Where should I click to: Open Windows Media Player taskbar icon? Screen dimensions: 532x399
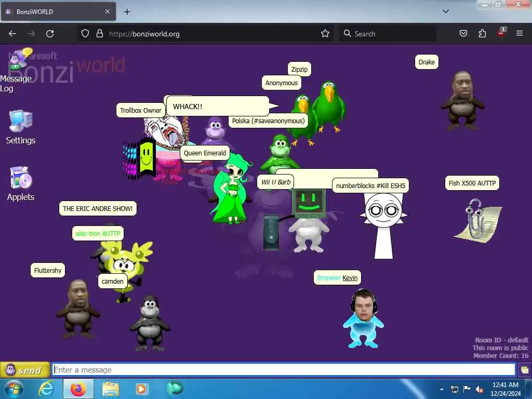tap(142, 389)
